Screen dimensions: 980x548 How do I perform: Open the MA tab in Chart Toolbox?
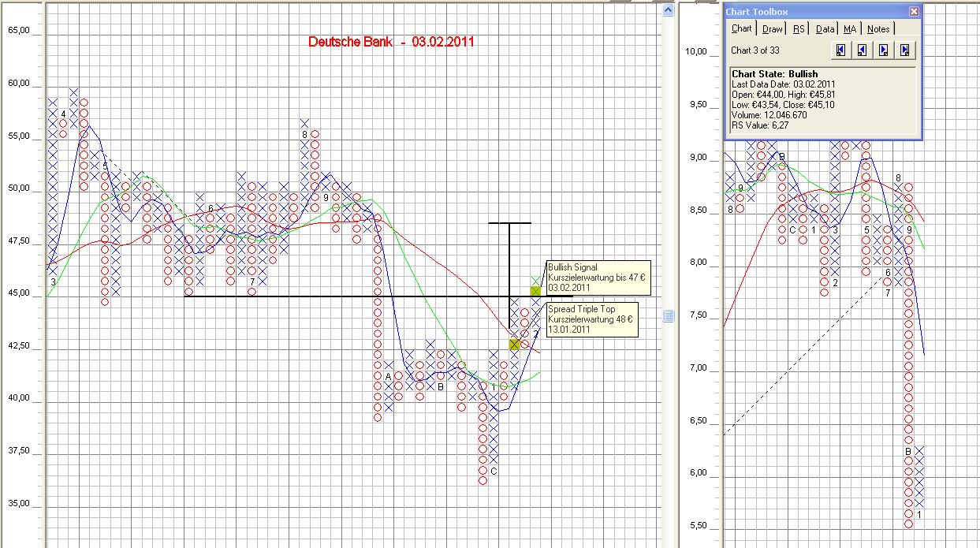tap(849, 28)
